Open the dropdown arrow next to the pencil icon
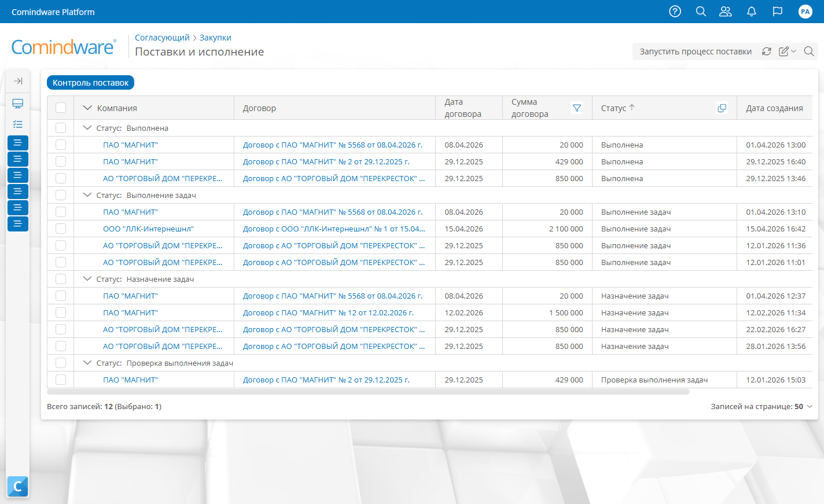This screenshot has height=504, width=824. (794, 51)
